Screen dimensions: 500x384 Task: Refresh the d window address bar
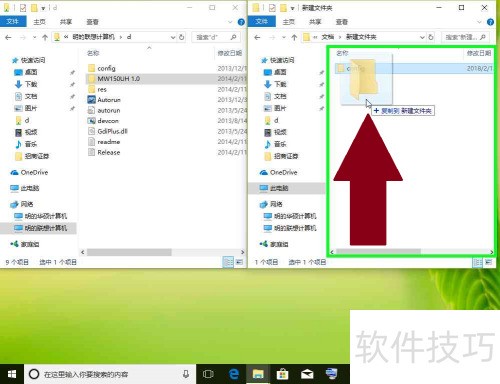pyautogui.click(x=182, y=37)
